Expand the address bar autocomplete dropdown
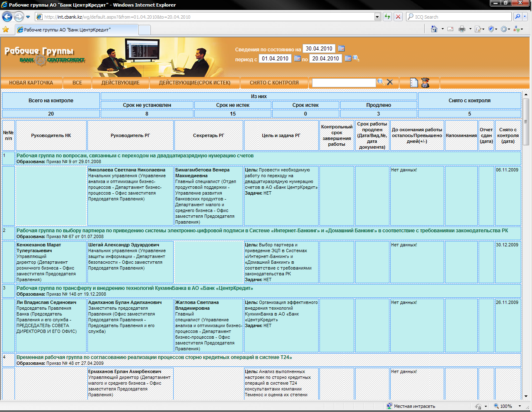The image size is (532, 412). 377,17
